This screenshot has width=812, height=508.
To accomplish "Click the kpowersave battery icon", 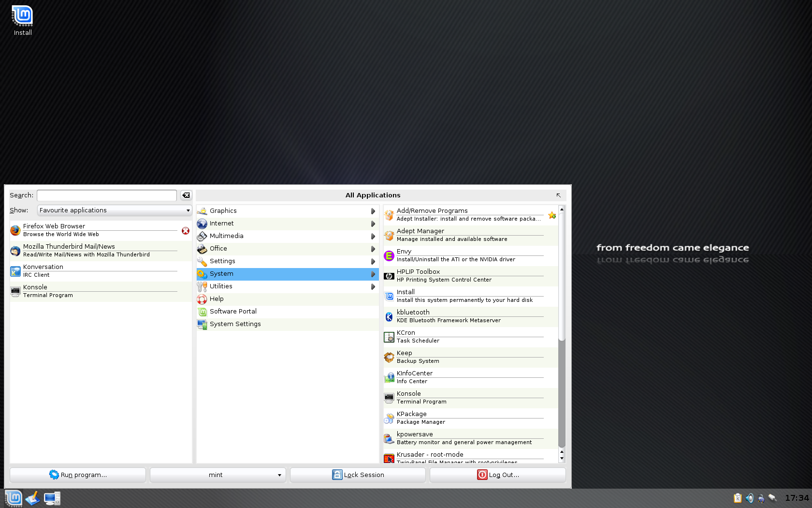I will tap(389, 438).
